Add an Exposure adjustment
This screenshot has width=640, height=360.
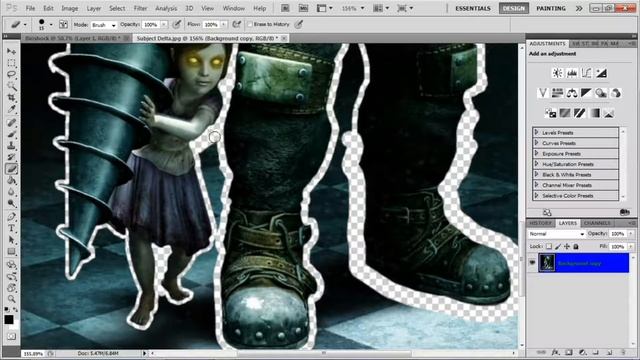601,73
